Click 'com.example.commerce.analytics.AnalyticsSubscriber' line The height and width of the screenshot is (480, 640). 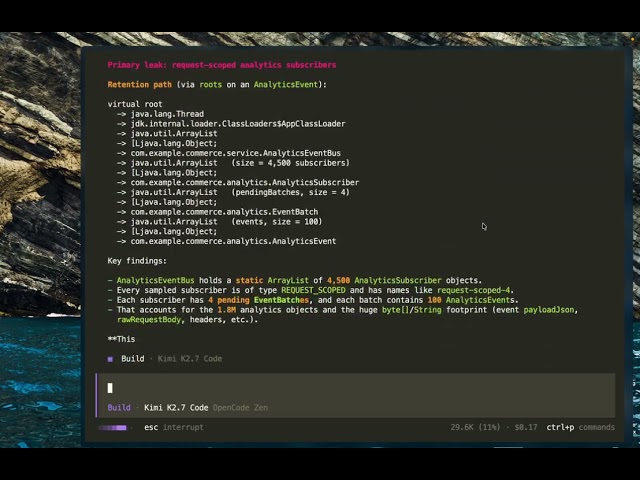point(245,182)
